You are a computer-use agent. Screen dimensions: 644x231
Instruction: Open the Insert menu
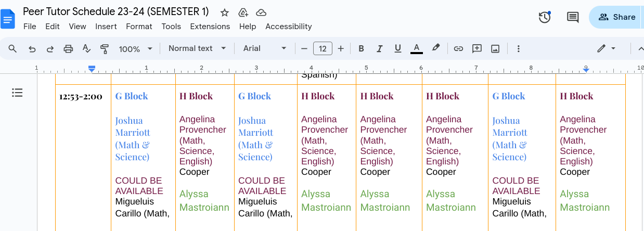coord(106,27)
